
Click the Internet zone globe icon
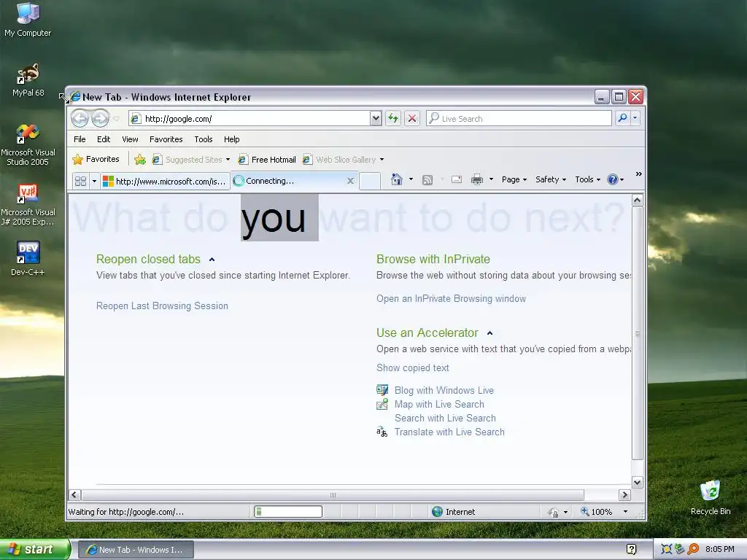(437, 512)
